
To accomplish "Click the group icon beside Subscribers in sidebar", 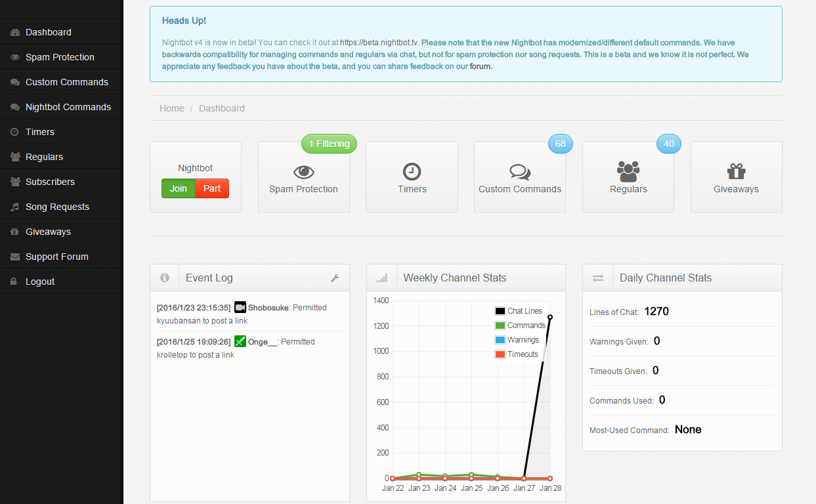I will (15, 182).
